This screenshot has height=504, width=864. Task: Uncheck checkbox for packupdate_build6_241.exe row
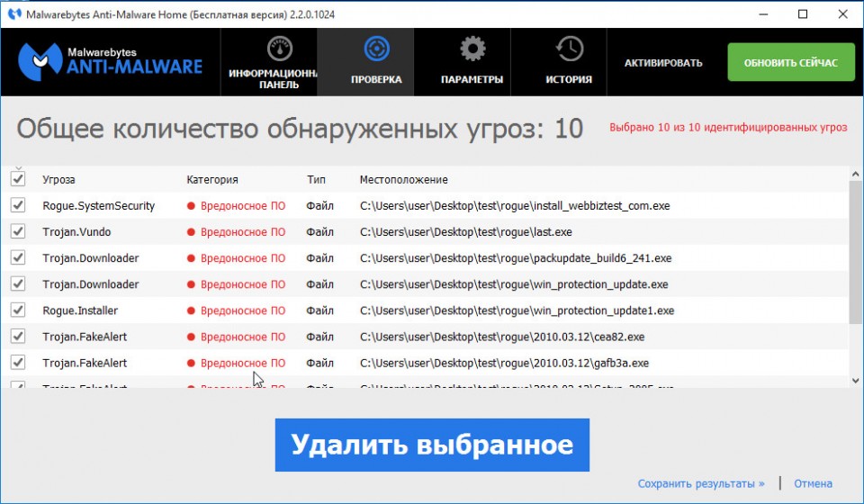pyautogui.click(x=18, y=257)
